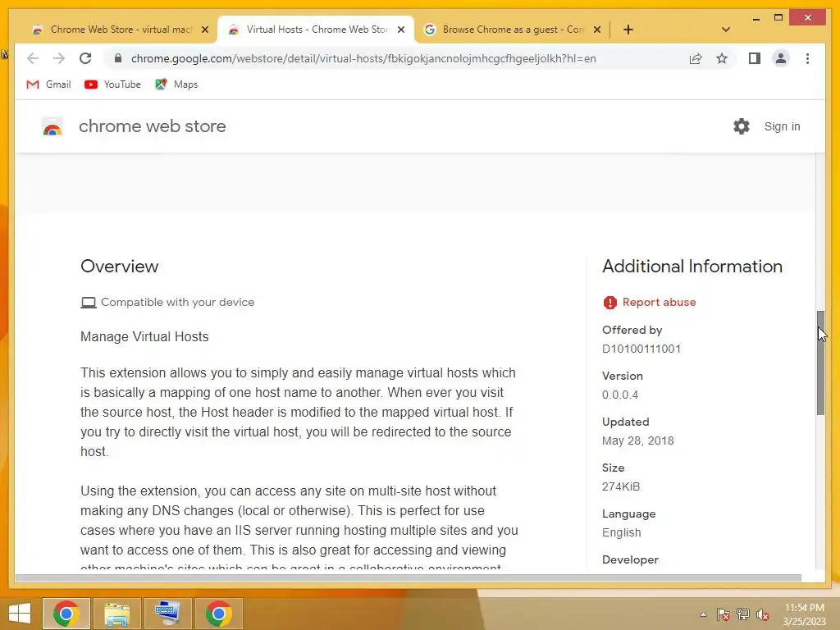840x630 pixels.
Task: Open a new tab with plus button
Action: pyautogui.click(x=628, y=30)
